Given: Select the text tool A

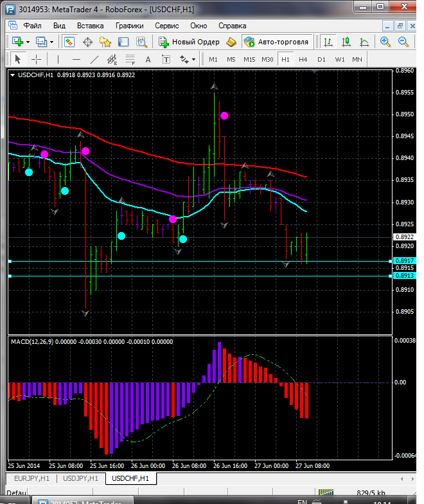Looking at the screenshot, I should pos(148,59).
